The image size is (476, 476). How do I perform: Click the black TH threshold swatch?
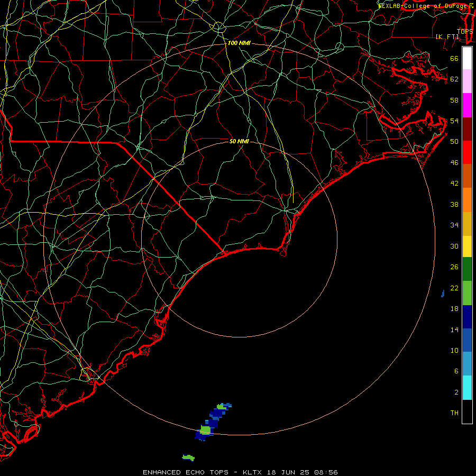(x=467, y=411)
